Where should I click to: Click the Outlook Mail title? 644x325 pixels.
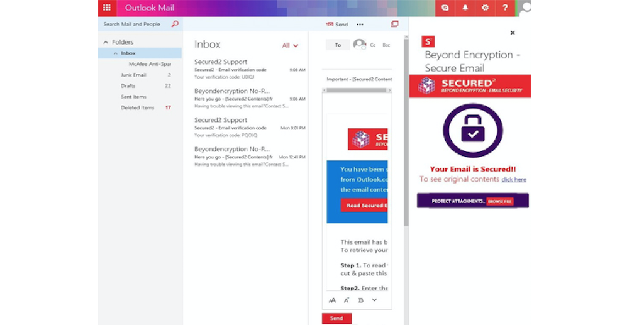click(x=150, y=8)
